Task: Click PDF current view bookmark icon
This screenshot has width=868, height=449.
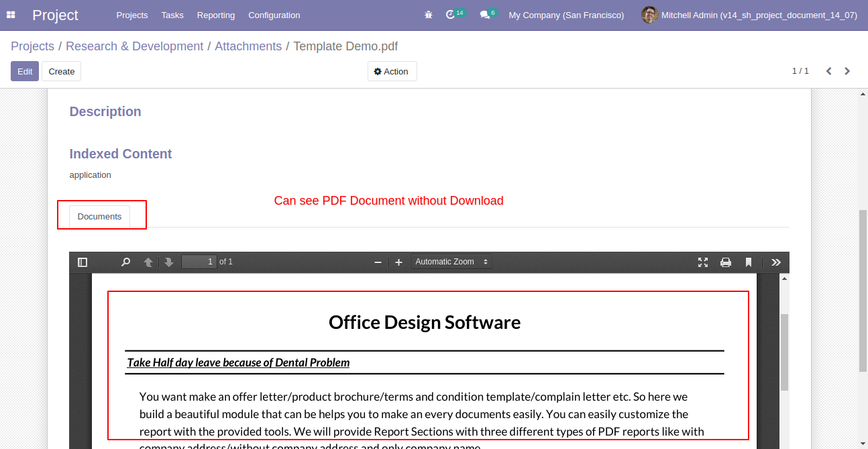Action: click(749, 262)
